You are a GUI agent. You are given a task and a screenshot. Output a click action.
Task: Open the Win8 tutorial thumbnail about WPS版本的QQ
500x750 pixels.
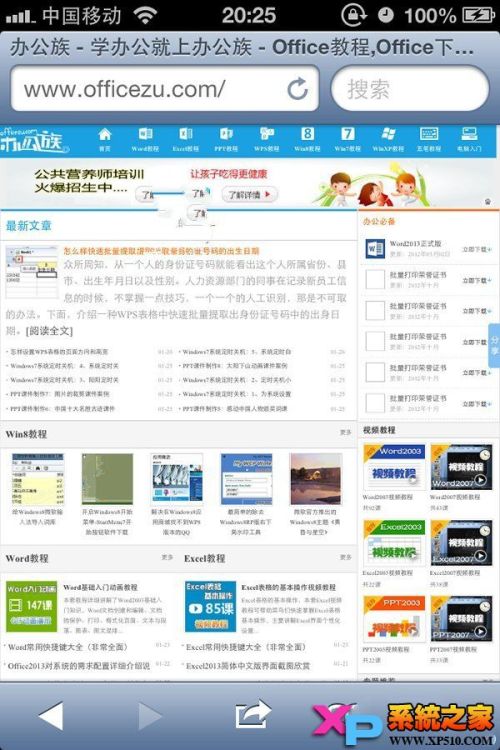point(177,479)
